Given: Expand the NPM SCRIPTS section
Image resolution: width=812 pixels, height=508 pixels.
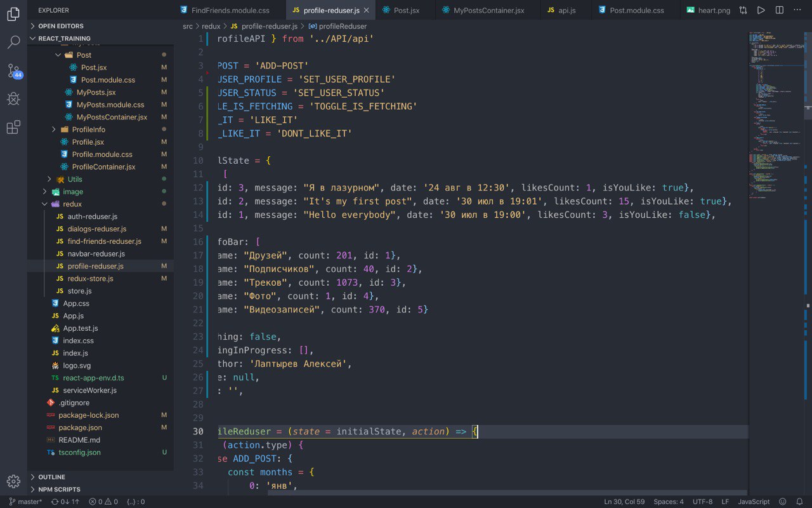Looking at the screenshot, I should (59, 490).
